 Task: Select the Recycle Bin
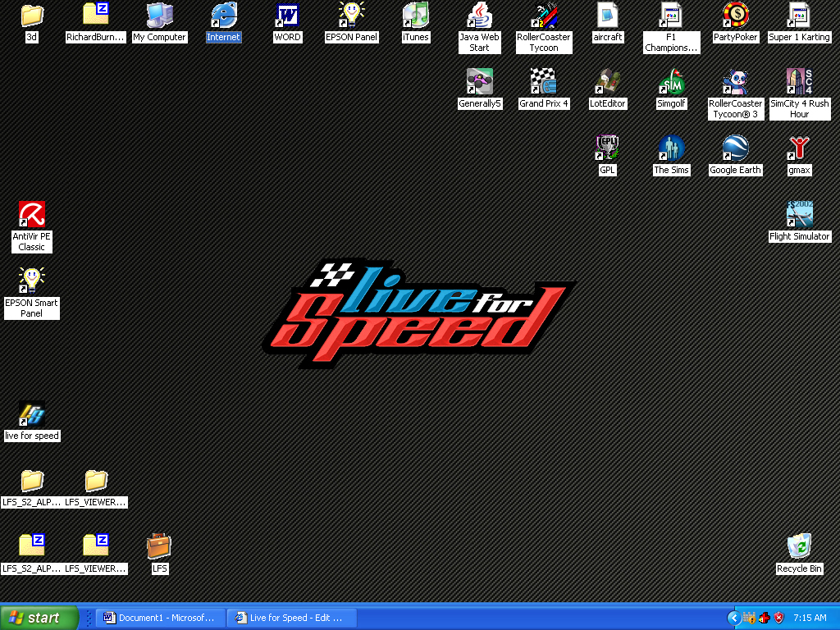coord(799,547)
